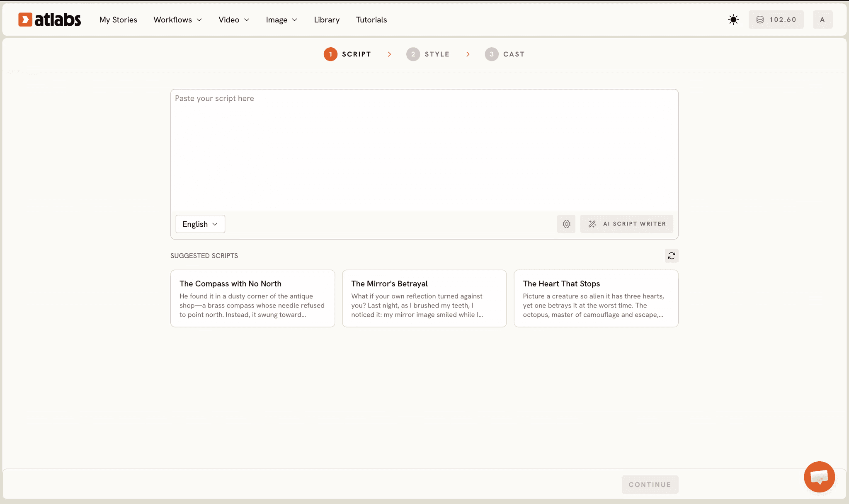Open the English language dropdown
Screen dimensions: 849x504
(200, 224)
